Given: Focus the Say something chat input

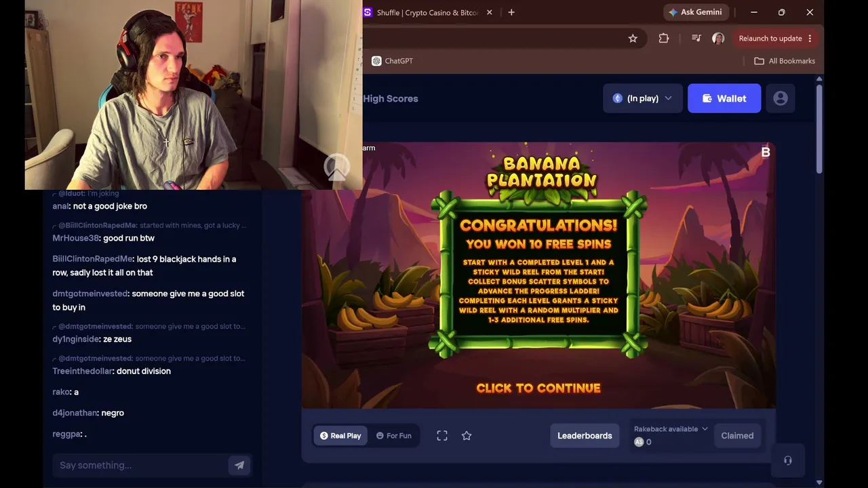Looking at the screenshot, I should [x=141, y=465].
